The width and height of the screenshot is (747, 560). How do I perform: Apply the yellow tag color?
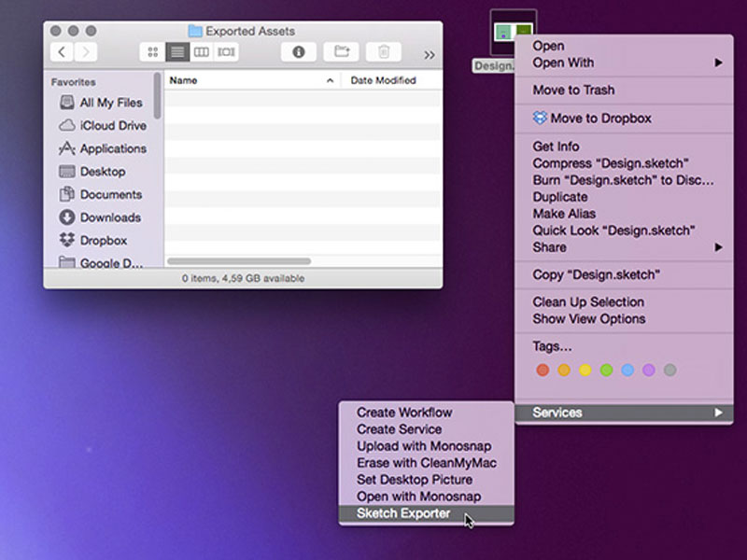pos(585,370)
